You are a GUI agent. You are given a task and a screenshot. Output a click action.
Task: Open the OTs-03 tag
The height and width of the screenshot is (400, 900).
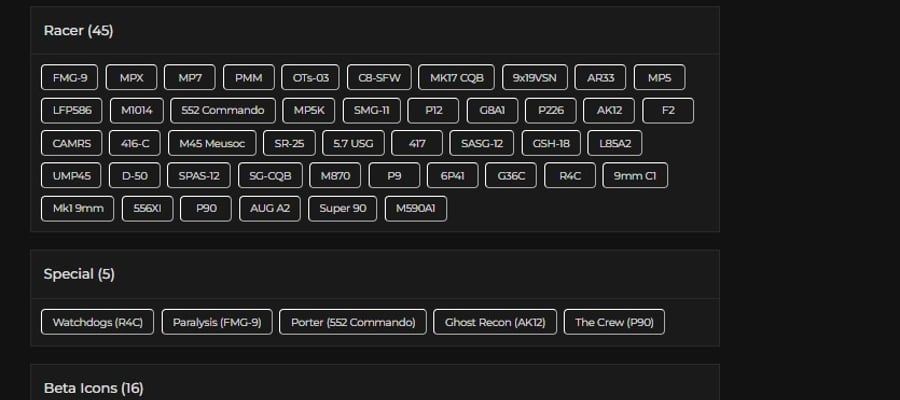tap(311, 77)
